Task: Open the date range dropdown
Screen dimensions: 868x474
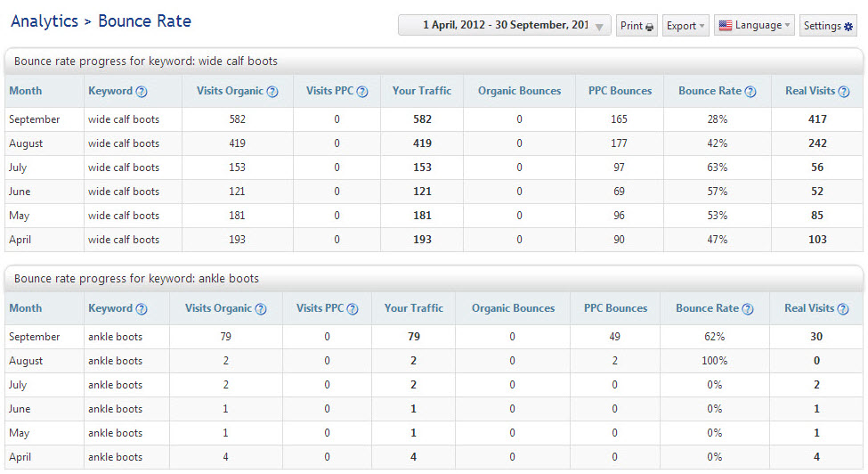Action: click(x=505, y=26)
